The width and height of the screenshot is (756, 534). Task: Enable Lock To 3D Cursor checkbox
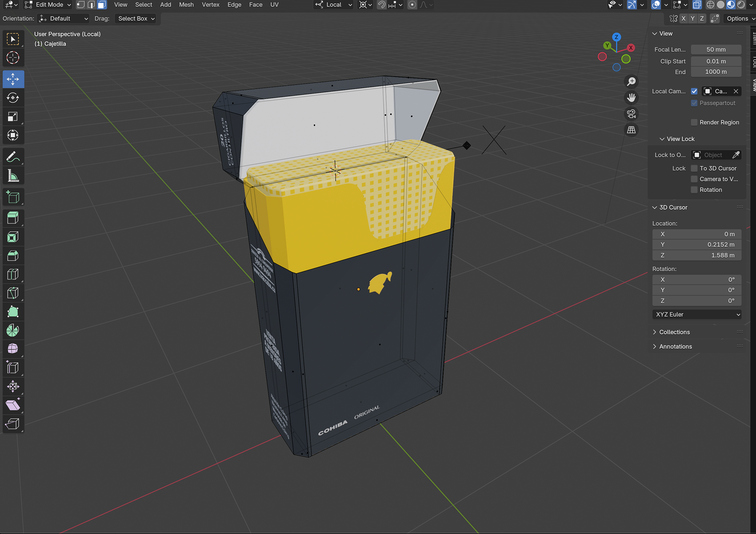click(x=694, y=169)
